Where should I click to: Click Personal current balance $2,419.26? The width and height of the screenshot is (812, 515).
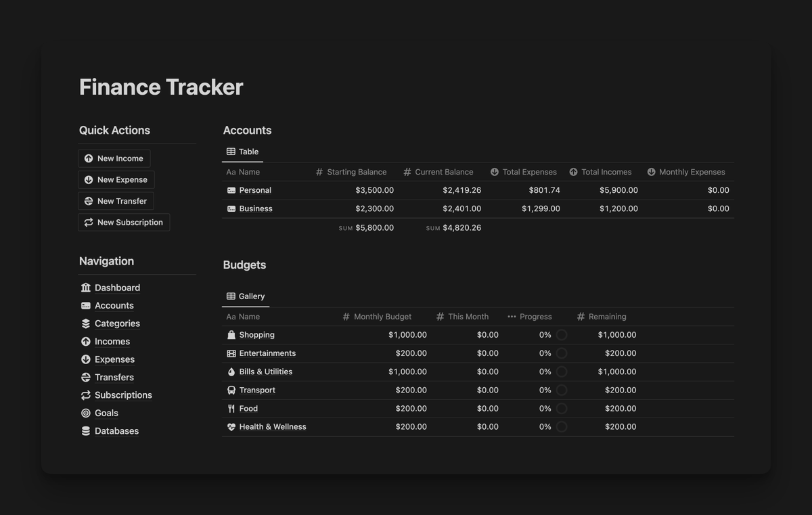click(462, 190)
